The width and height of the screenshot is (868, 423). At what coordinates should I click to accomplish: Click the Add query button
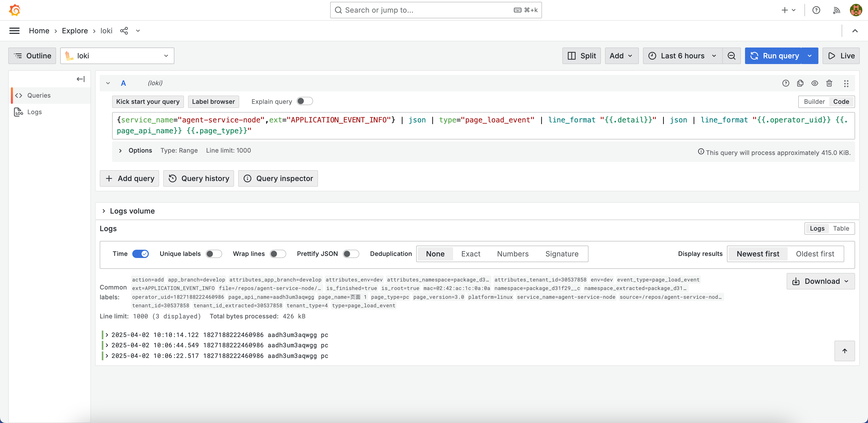[x=129, y=178]
